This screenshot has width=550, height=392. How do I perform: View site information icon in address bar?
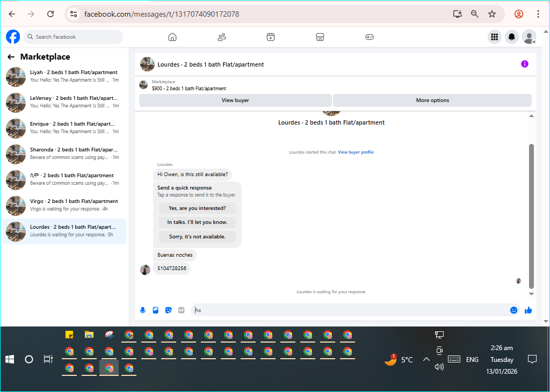click(73, 14)
